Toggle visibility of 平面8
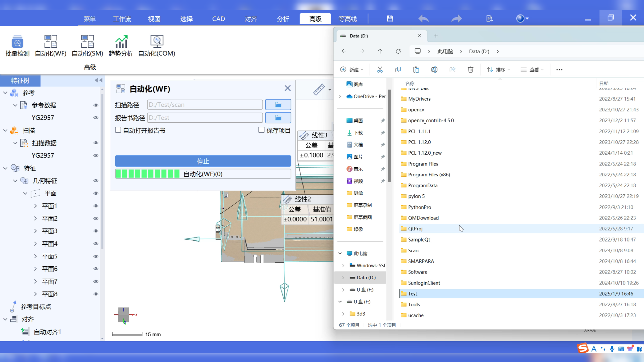The image size is (644, 362). tap(96, 294)
